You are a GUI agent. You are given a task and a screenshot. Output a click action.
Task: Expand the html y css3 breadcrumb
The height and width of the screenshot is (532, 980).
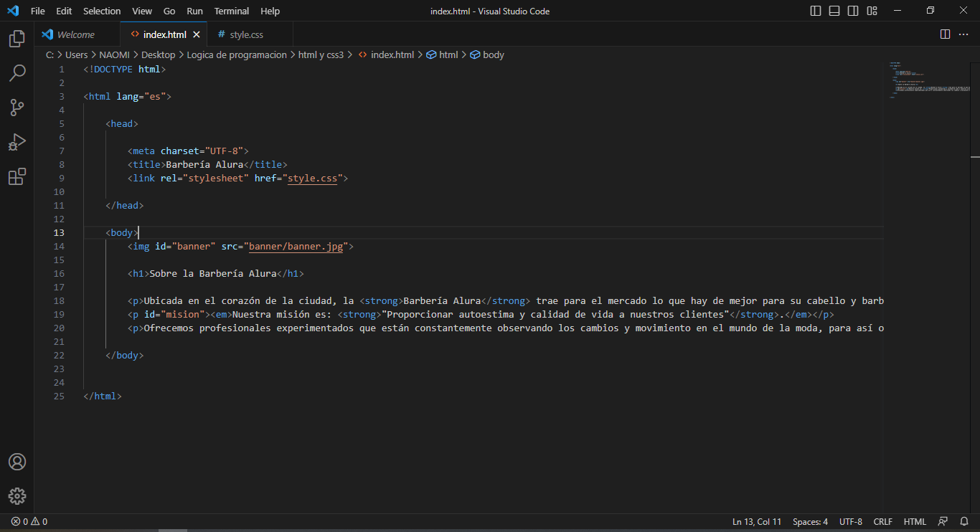tap(321, 54)
